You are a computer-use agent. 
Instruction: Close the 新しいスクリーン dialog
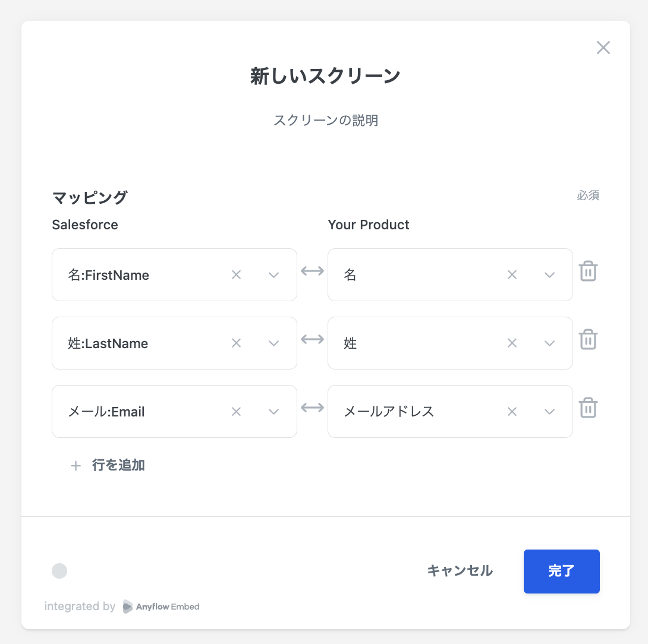tap(603, 48)
